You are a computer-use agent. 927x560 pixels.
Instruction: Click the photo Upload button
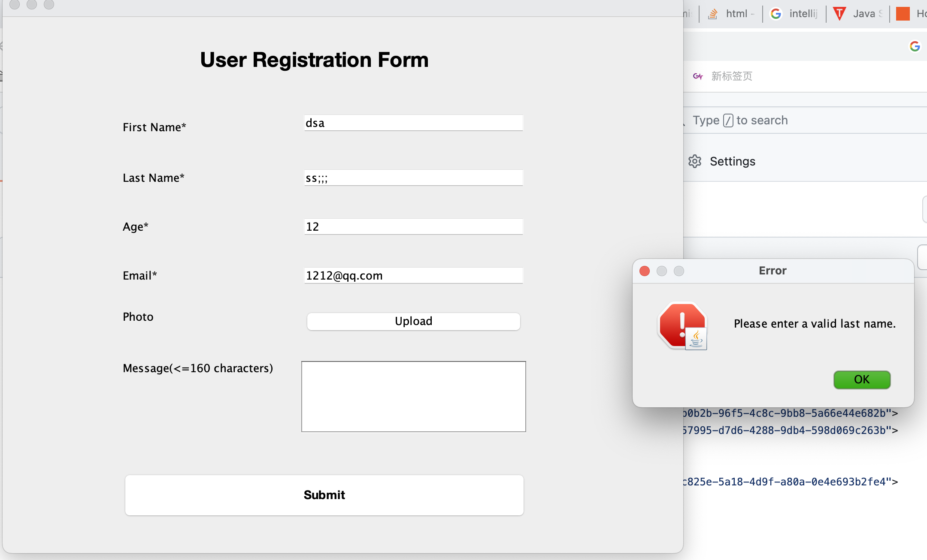[413, 321]
